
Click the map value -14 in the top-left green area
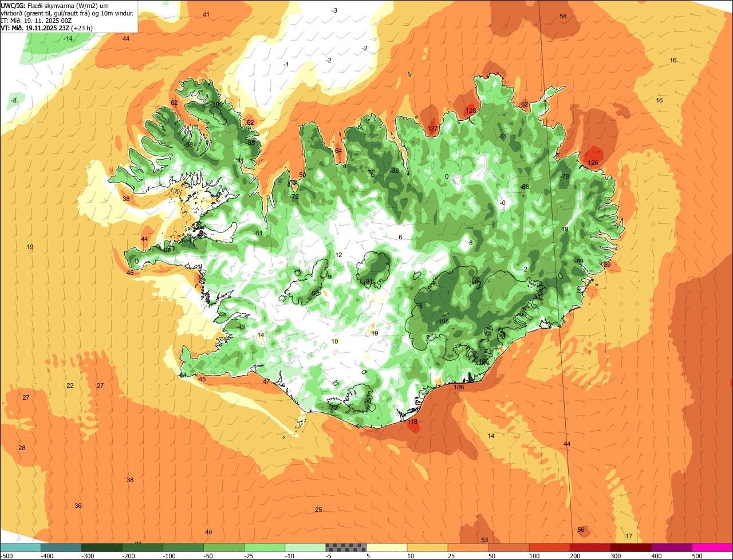(x=68, y=38)
